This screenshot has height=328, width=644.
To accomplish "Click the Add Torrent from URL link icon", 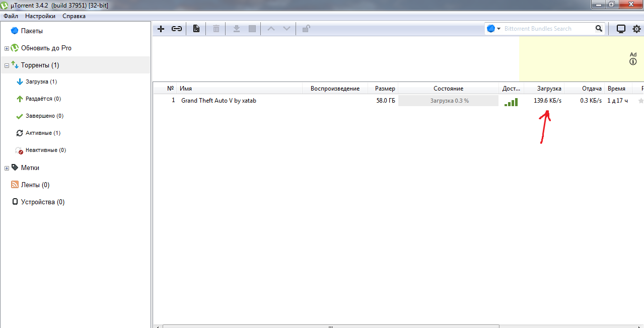I will pos(177,29).
